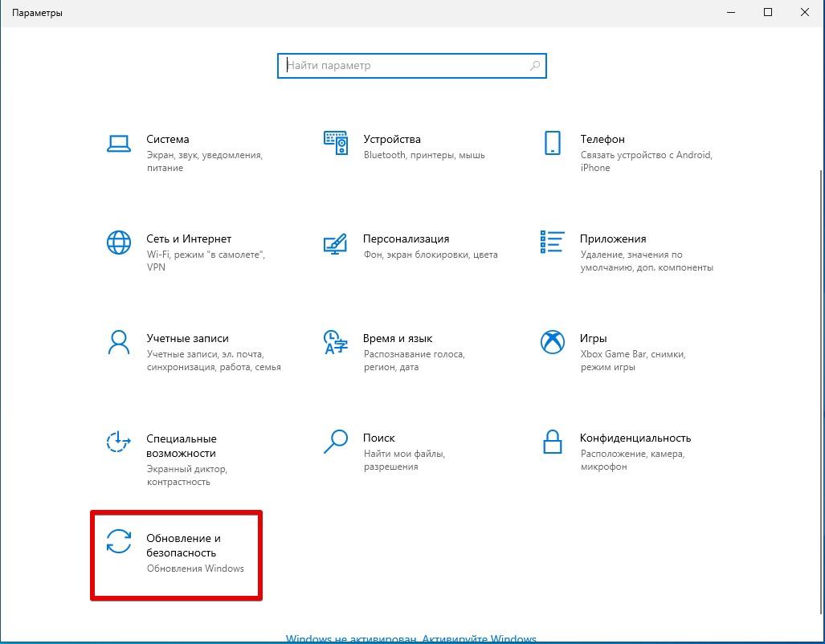Select the Сеть и Интернет heading
The image size is (825, 644).
(189, 238)
